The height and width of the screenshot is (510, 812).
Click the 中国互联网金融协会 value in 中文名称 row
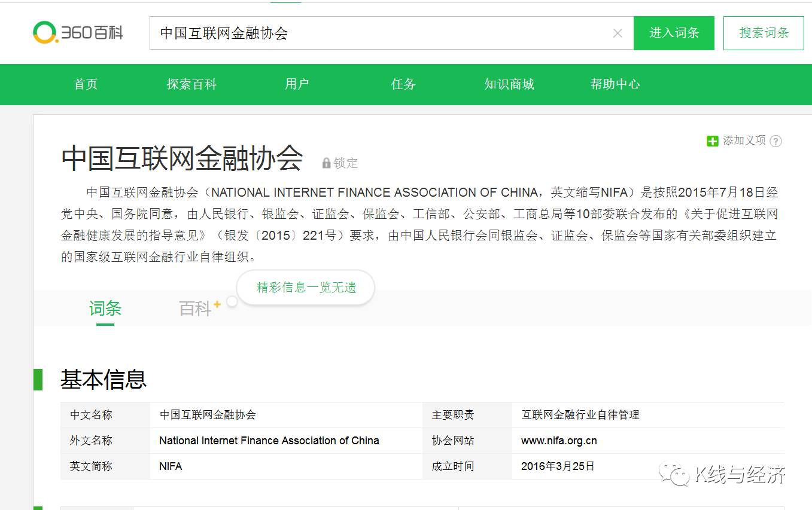[208, 415]
